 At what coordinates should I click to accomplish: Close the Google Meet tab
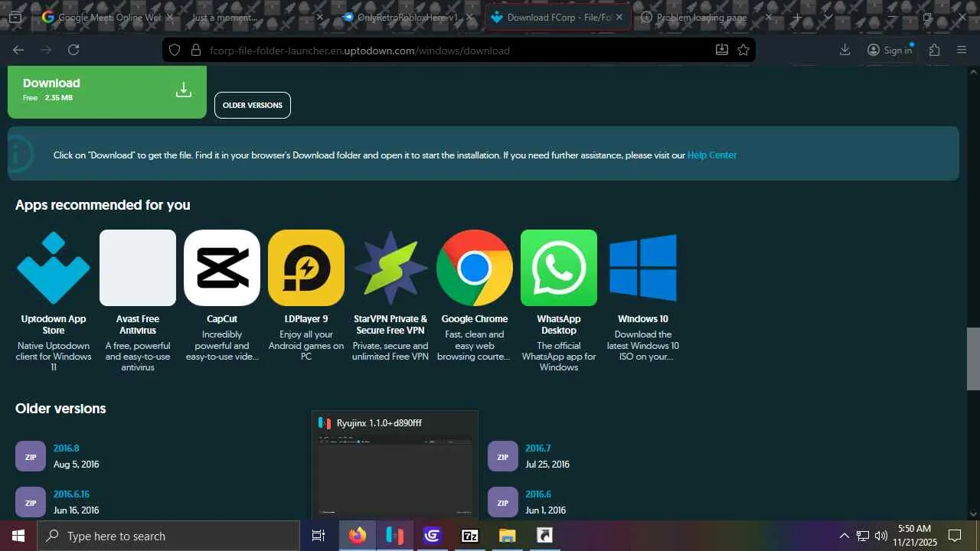(170, 17)
